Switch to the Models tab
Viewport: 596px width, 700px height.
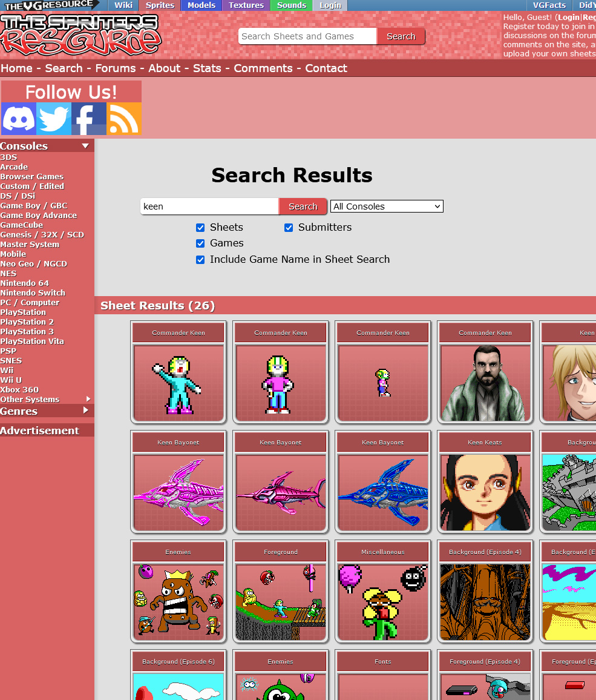[201, 5]
